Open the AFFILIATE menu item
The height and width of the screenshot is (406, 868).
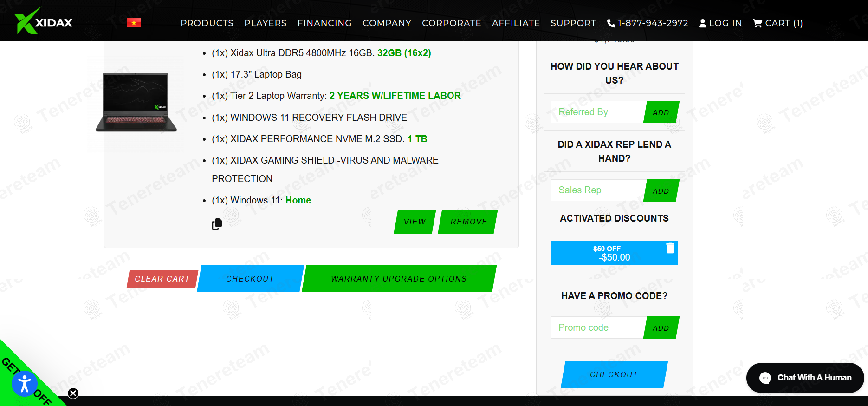tap(516, 23)
